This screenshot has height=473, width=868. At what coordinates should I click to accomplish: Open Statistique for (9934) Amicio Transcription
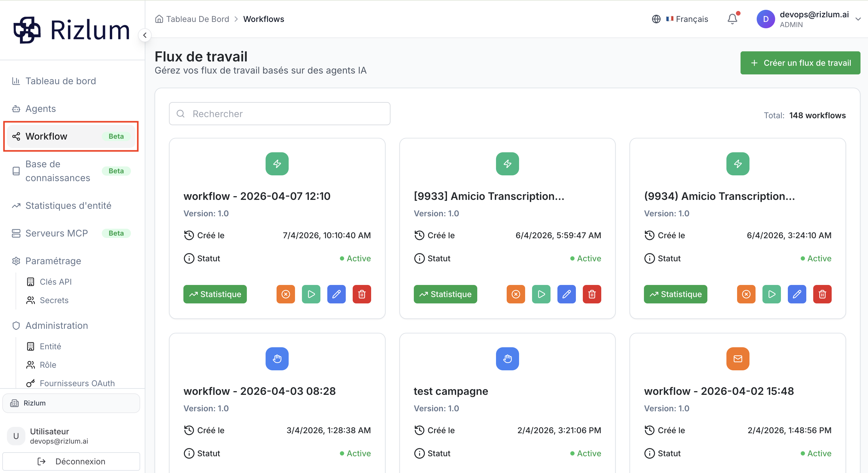click(676, 294)
